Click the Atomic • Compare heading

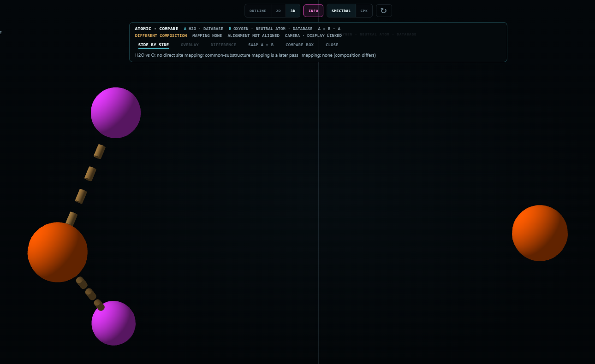point(156,29)
